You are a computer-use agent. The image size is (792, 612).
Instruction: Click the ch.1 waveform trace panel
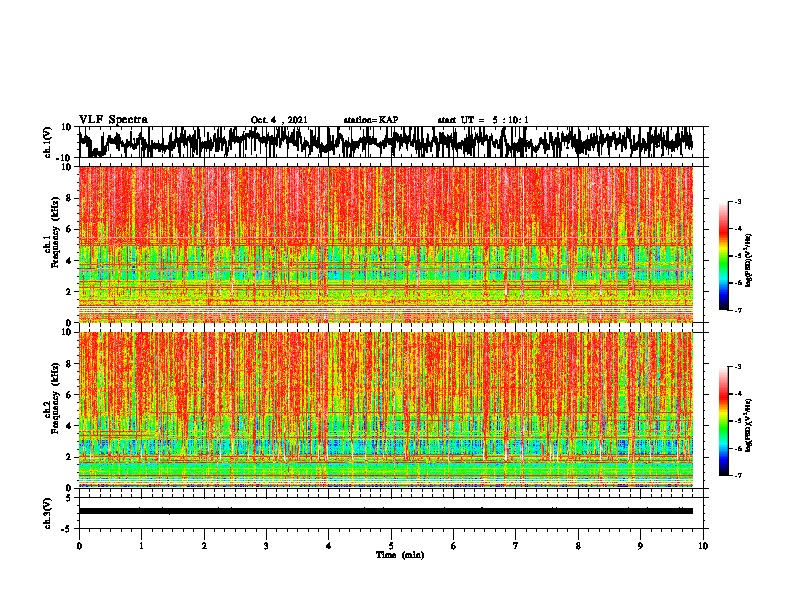[x=391, y=142]
